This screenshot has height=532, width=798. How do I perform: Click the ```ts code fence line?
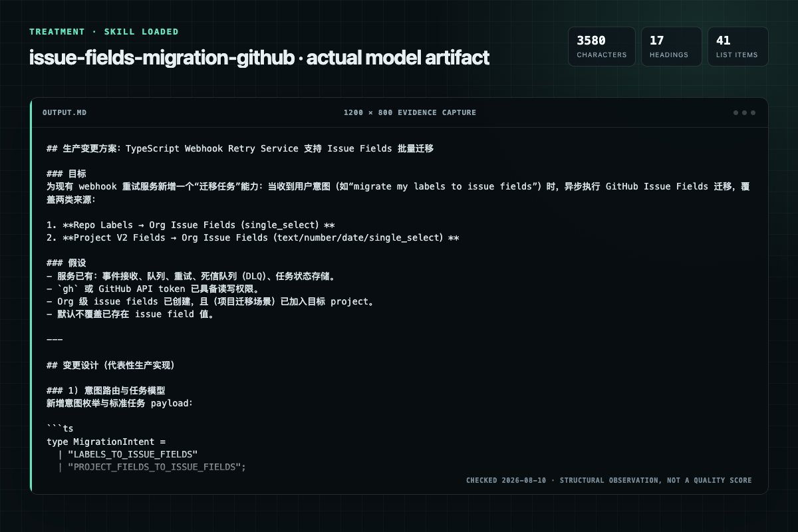coord(60,428)
